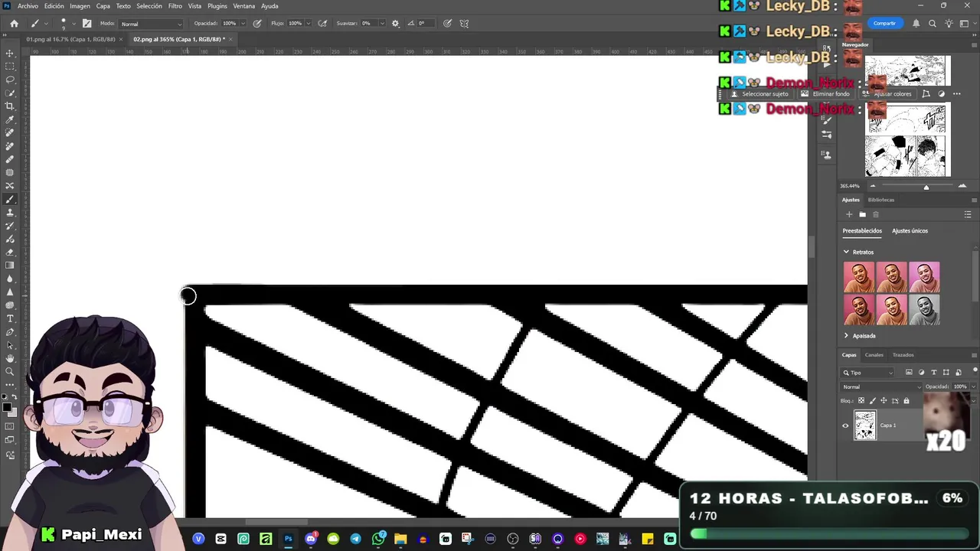Toggle airbrush build-up effects icon
980x551 pixels.
(x=322, y=23)
